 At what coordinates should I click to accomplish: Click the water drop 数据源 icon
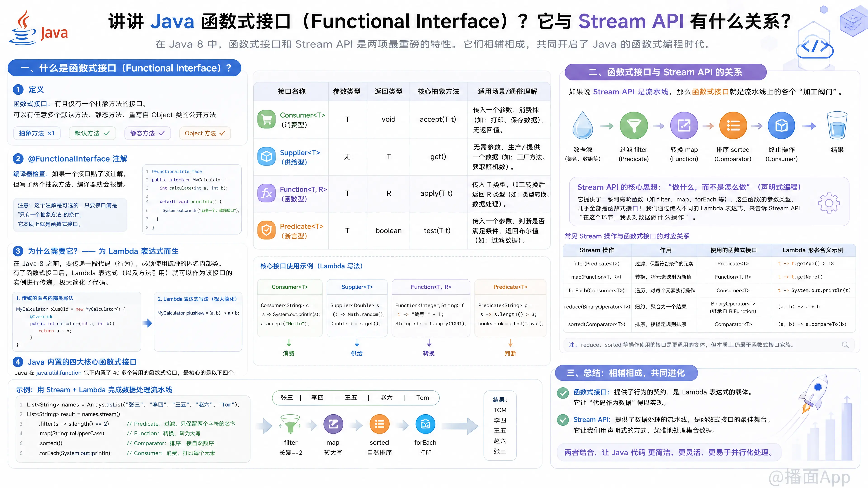(583, 125)
